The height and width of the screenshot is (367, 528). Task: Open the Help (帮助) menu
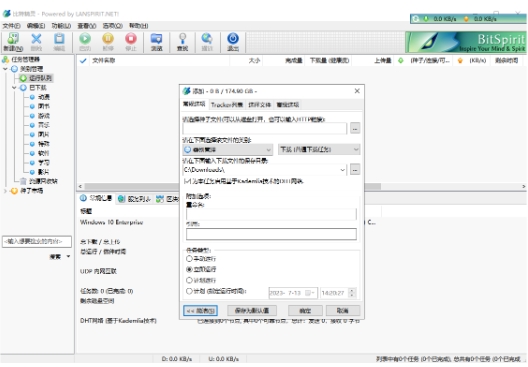[x=138, y=26]
